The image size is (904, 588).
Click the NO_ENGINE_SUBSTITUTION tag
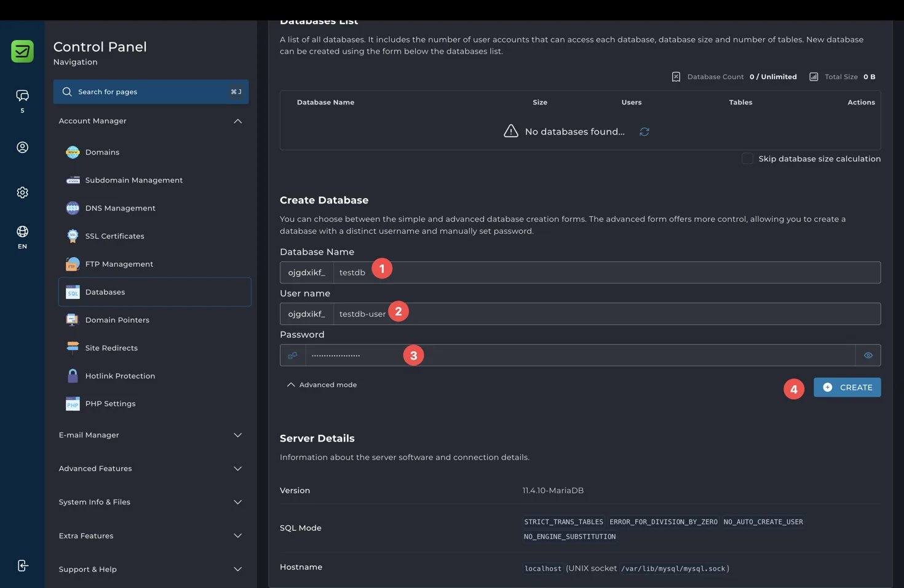tap(569, 537)
